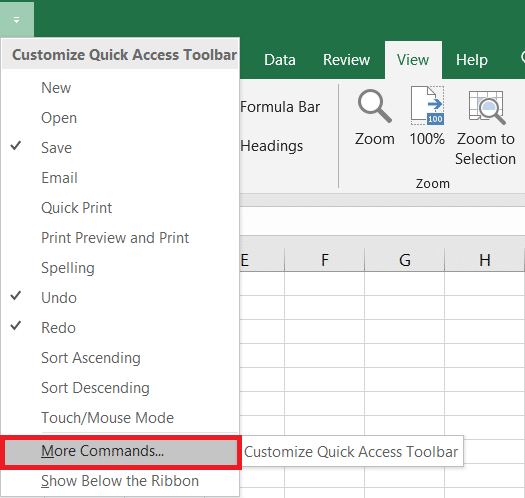Click Zoom to Selection icon
Screen dimensions: 525x498
click(486, 108)
